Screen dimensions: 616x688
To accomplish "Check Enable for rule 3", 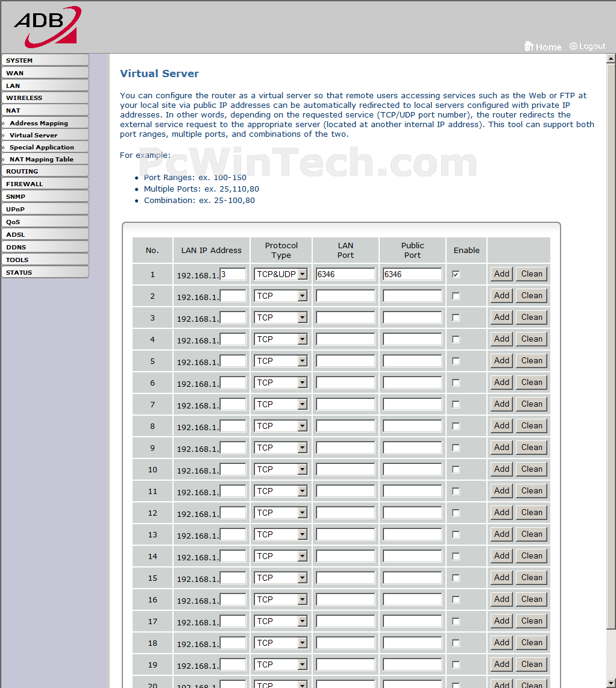I will click(456, 317).
